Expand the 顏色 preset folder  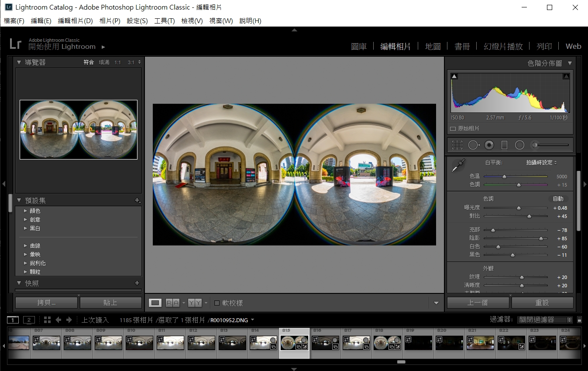point(25,211)
